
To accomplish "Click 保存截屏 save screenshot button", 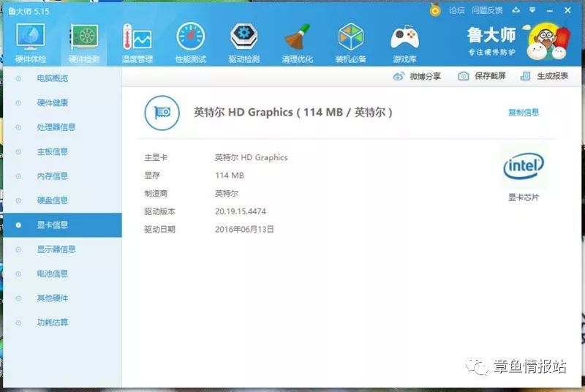I will coord(482,76).
